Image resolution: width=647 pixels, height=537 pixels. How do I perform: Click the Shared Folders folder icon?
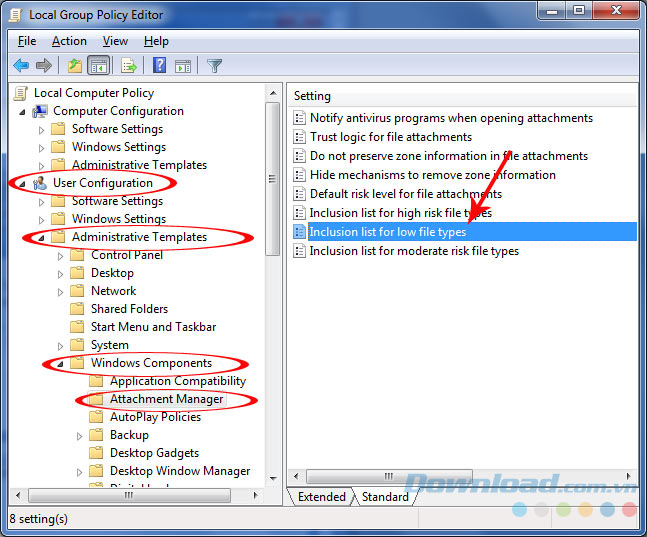coord(77,309)
